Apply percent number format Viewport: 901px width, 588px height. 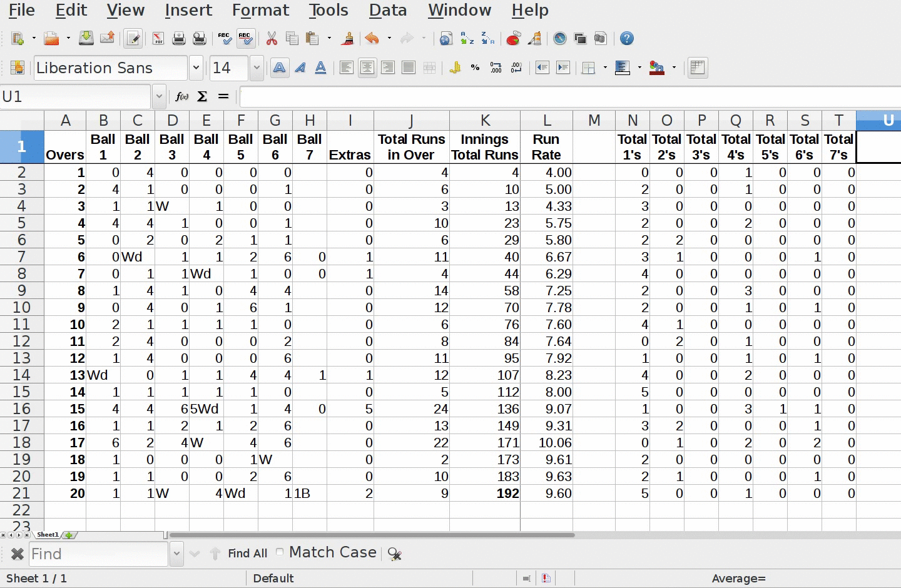click(x=476, y=68)
